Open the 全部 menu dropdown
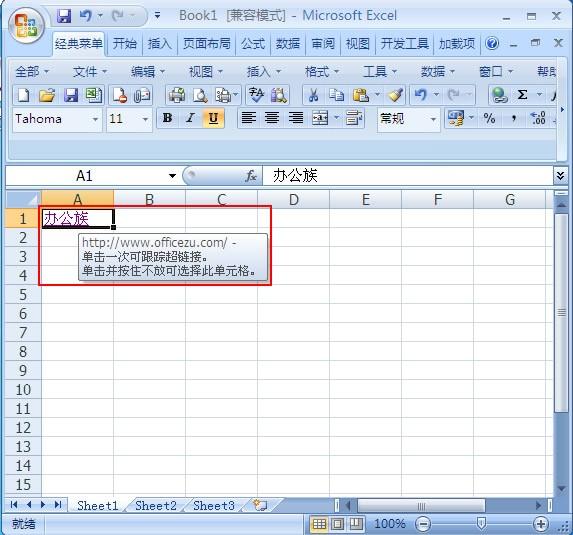The height and width of the screenshot is (535, 573). [32, 72]
